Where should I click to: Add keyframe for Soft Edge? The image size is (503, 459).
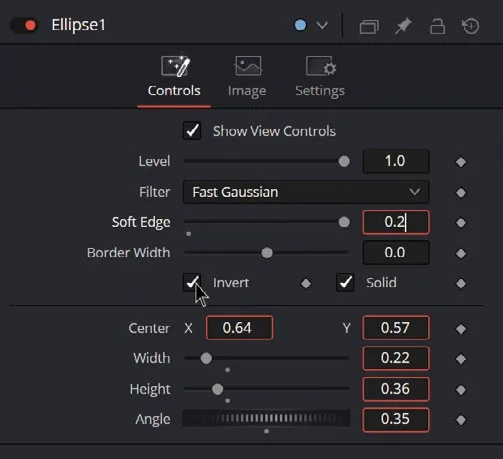(461, 223)
